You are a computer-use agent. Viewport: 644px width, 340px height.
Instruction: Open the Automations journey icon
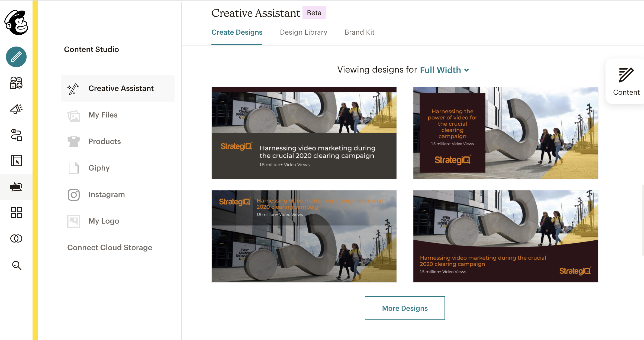pos(16,135)
